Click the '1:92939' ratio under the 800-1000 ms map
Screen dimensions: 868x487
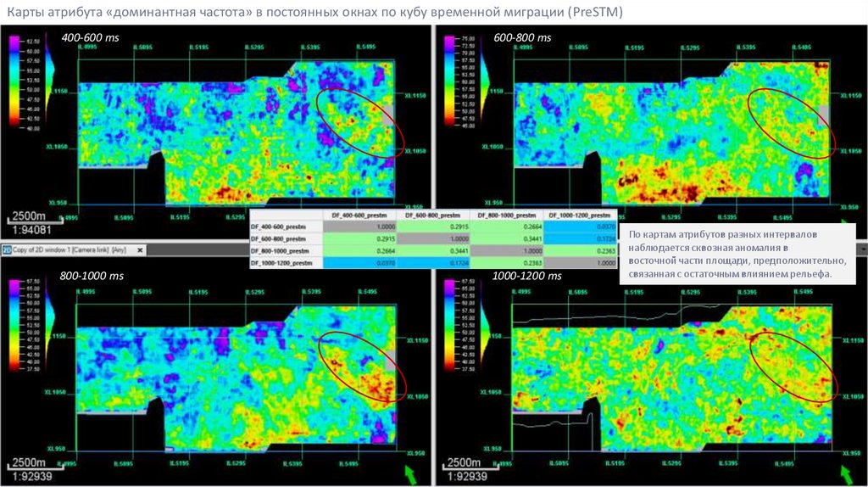32,477
